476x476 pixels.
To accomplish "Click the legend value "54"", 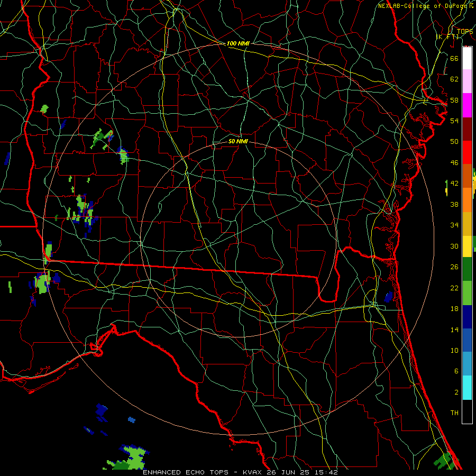I will (454, 121).
